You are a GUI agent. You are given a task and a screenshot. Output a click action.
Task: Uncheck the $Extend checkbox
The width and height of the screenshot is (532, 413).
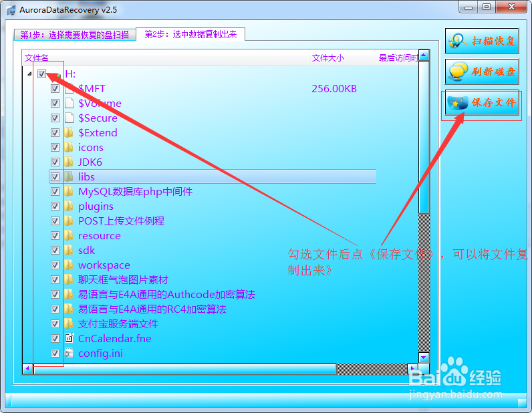(55, 133)
